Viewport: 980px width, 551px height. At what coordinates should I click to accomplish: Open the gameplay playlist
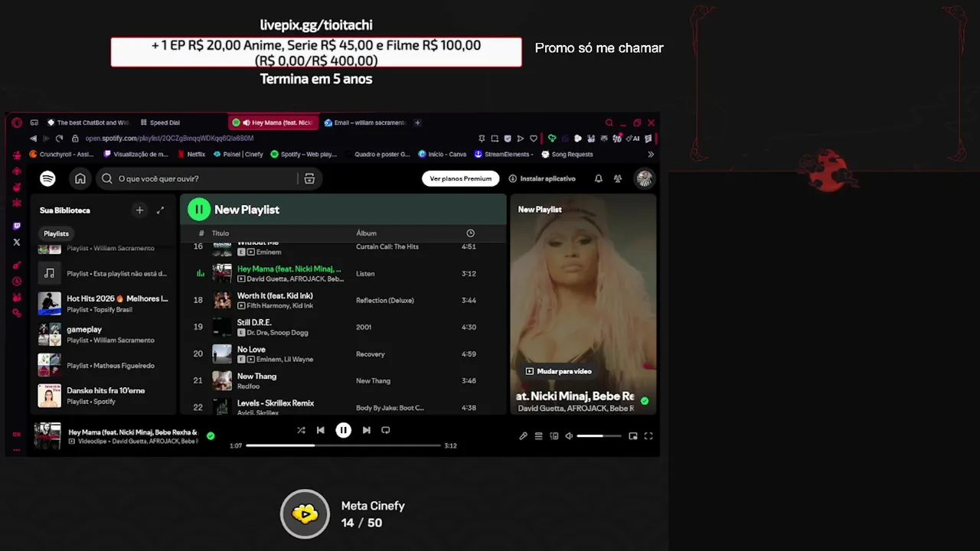coord(103,334)
